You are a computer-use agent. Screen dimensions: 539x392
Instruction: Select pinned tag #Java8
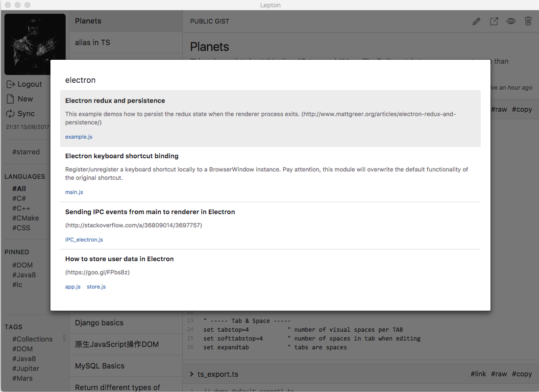pos(24,275)
